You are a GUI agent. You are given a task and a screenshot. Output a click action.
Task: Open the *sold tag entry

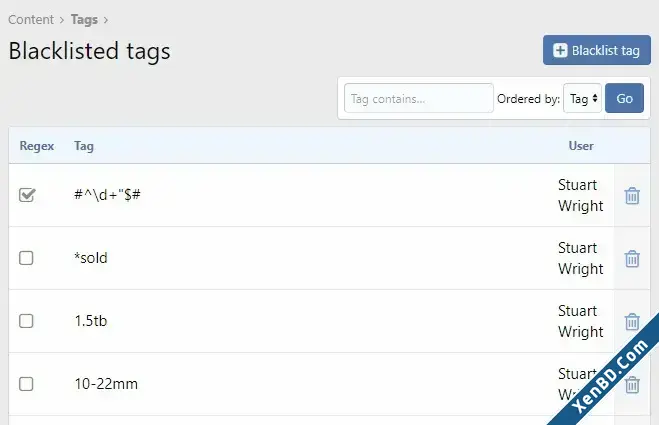[91, 258]
